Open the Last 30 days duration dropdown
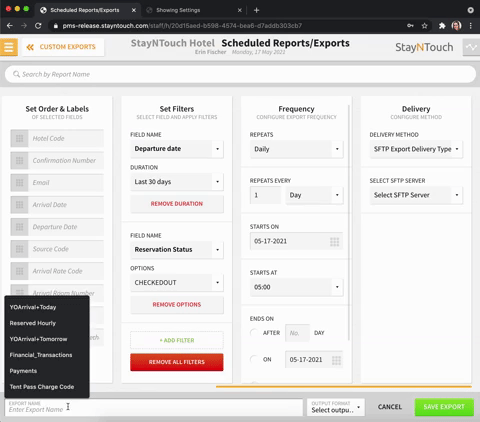Screen dimensions: 480x422 point(177,182)
